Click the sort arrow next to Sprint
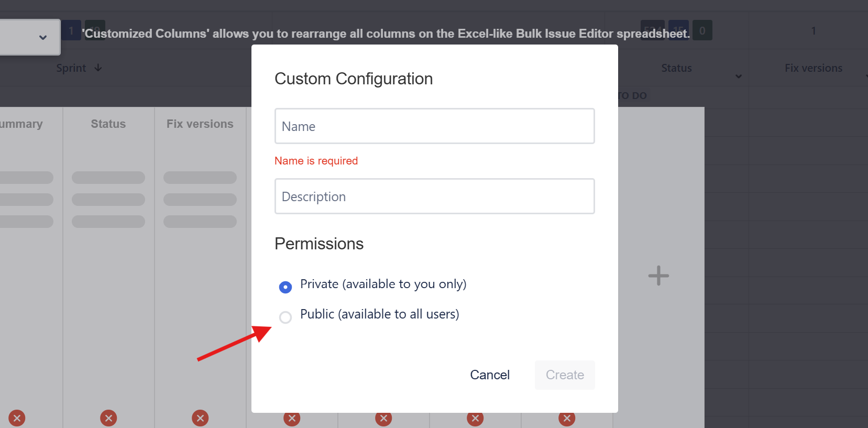This screenshot has width=868, height=428. 98,68
